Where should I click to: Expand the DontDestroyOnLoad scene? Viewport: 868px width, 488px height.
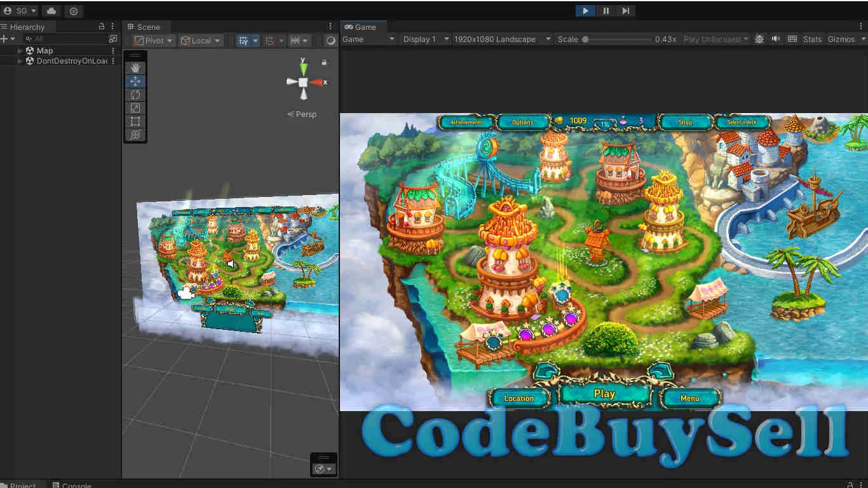pyautogui.click(x=20, y=61)
